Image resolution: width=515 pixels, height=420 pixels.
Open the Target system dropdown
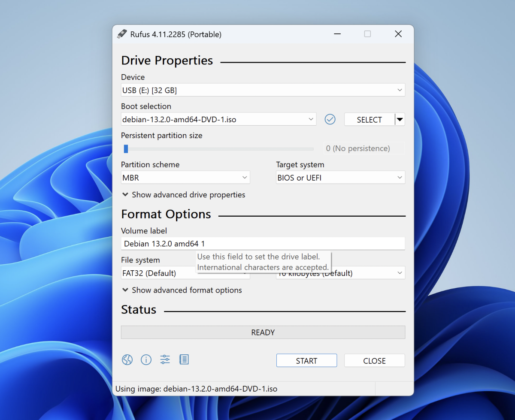340,178
